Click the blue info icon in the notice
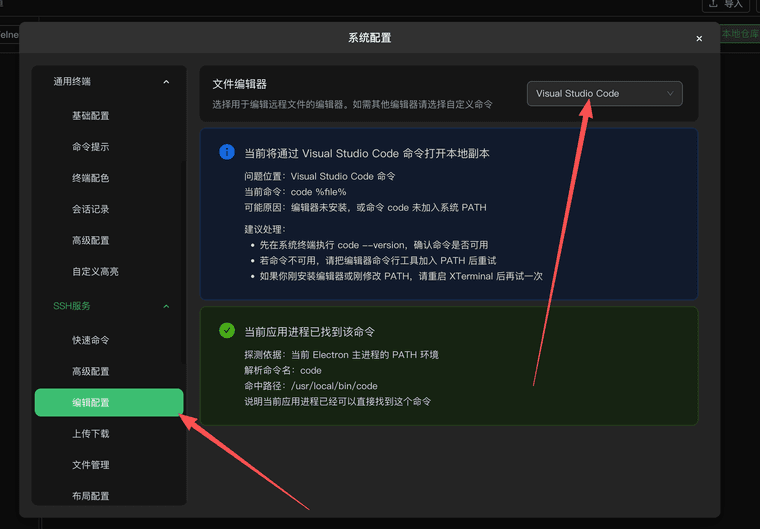This screenshot has width=760, height=529. 227,153
